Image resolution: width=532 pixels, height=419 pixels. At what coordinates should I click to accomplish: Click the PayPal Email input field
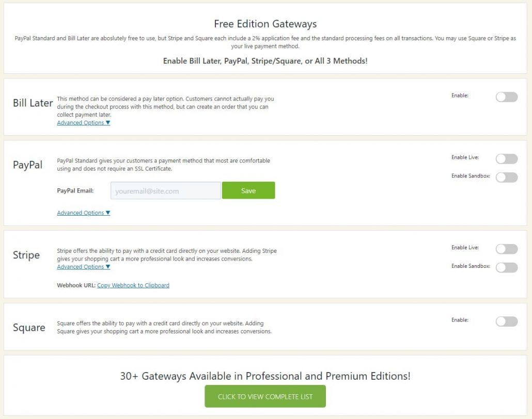pos(165,190)
